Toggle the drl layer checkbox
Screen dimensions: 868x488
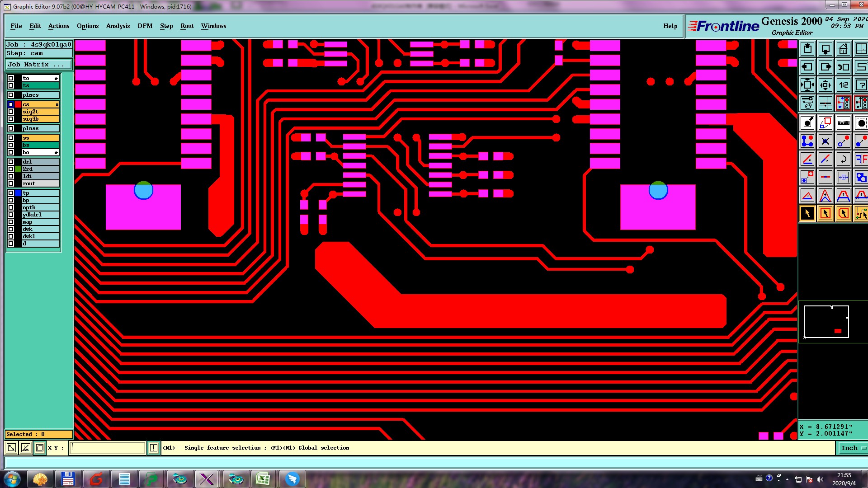tap(11, 162)
